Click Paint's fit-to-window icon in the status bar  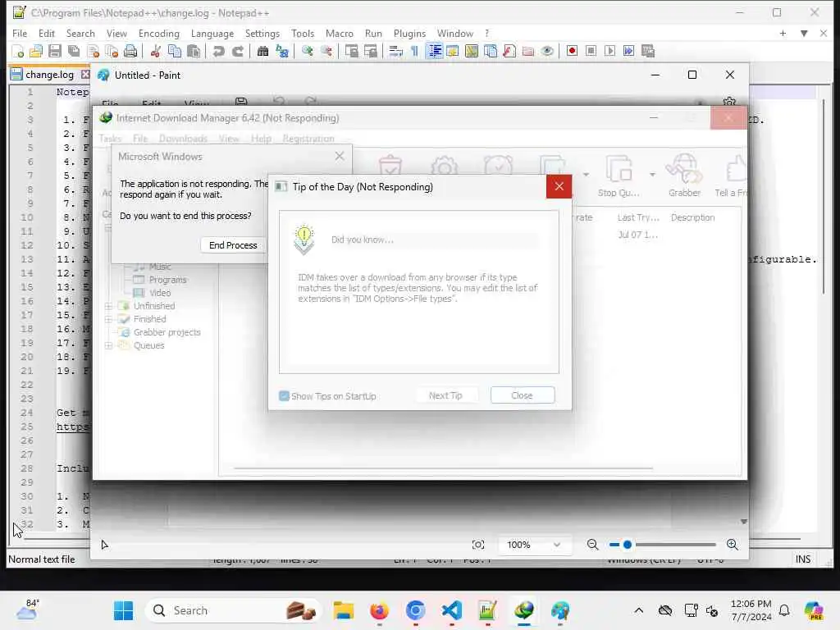[478, 545]
